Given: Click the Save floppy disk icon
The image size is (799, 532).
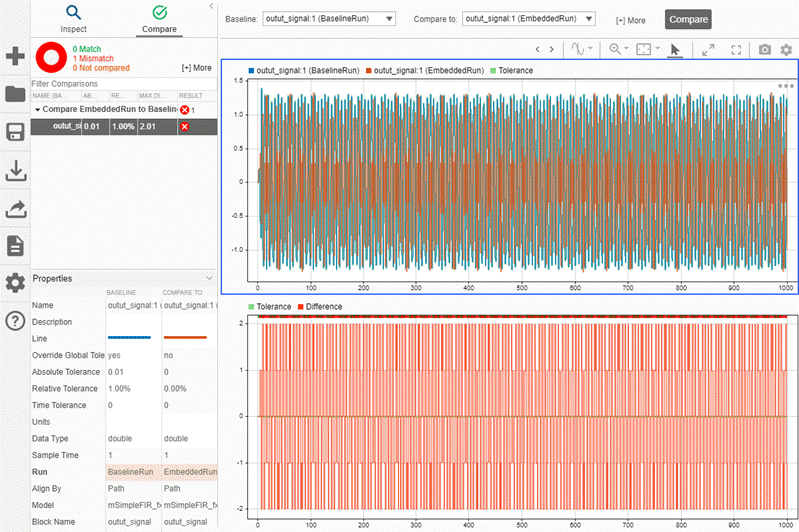Looking at the screenshot, I should (15, 133).
